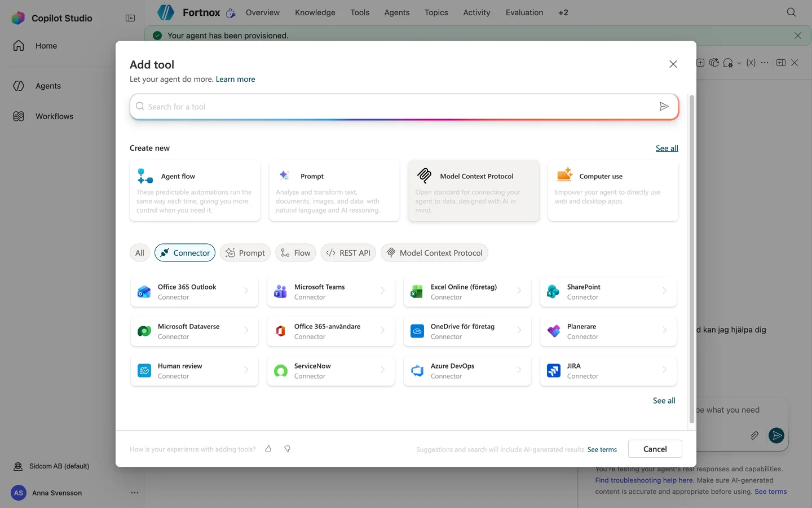Pick the Microsoft Dataverse connector

[195, 331]
